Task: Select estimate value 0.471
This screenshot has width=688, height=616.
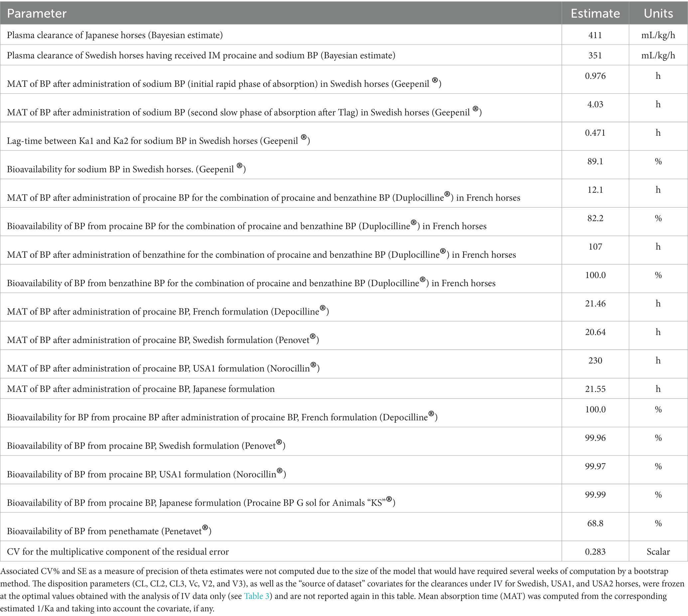Action: [595, 133]
